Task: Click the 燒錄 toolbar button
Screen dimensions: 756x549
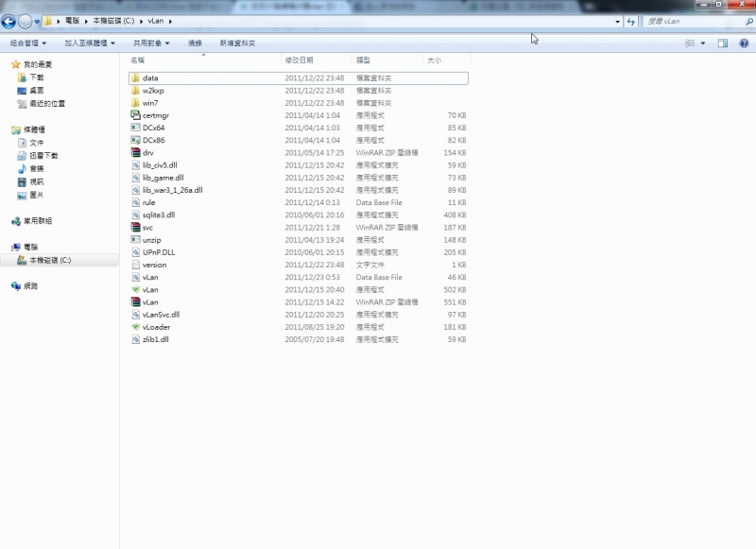Action: point(195,43)
